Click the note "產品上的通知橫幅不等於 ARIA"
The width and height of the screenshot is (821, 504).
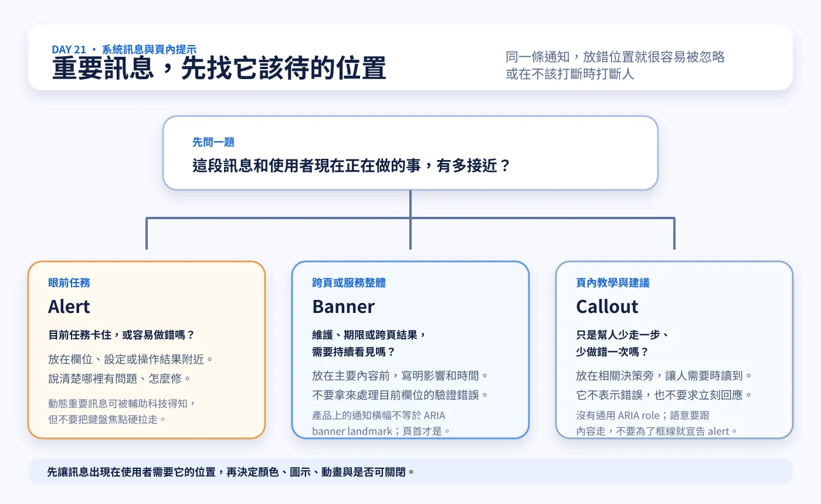(x=379, y=416)
